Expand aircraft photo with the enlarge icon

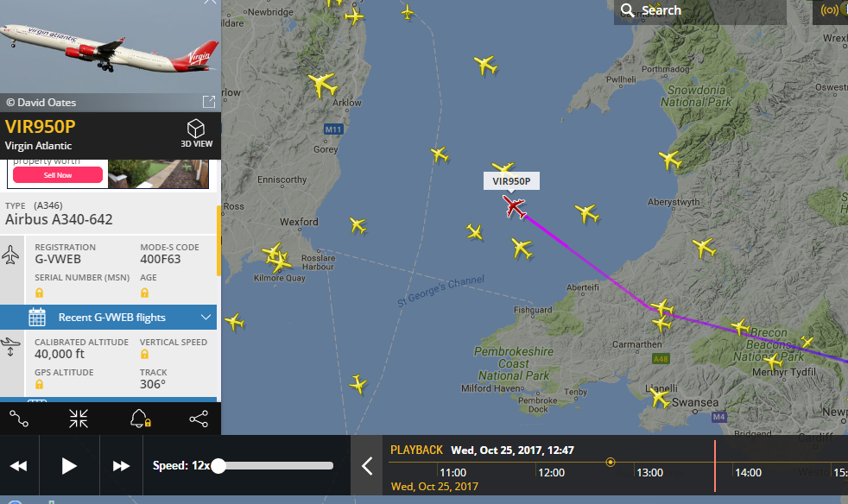209,102
